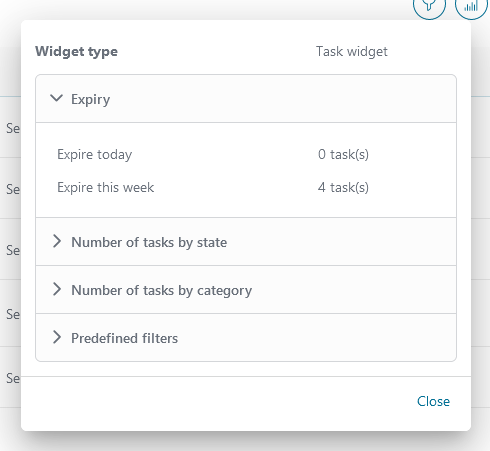Image resolution: width=490 pixels, height=451 pixels.
Task: Select bottommost 'Se' row behind the dialog
Action: [13, 378]
